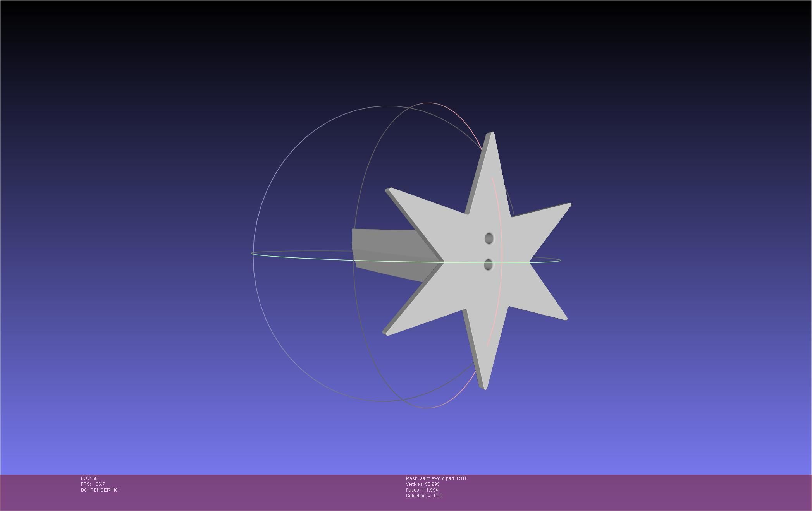This screenshot has height=511, width=812.
Task: Click the FOV: 60 readout
Action: pos(89,478)
